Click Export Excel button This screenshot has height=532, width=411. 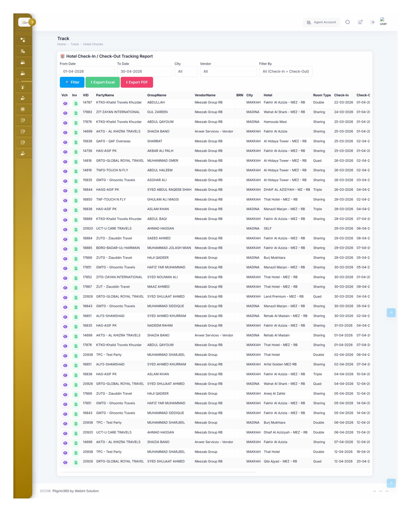103,82
